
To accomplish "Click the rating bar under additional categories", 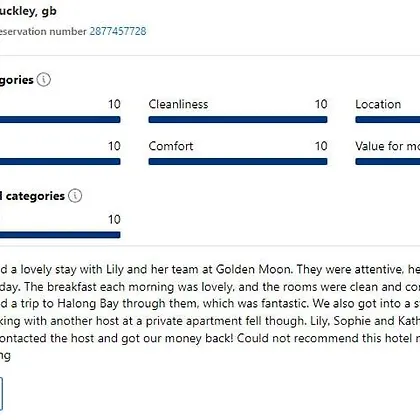I will click(60, 235).
